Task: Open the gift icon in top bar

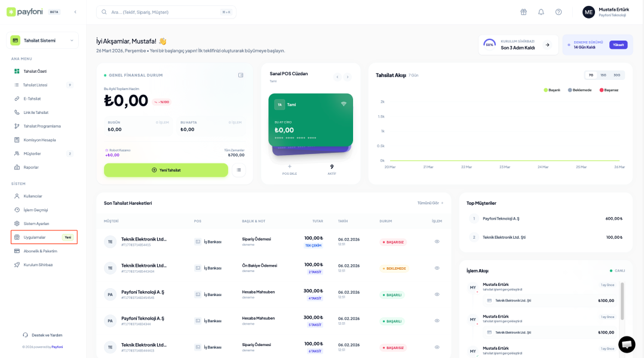Action: pyautogui.click(x=523, y=12)
